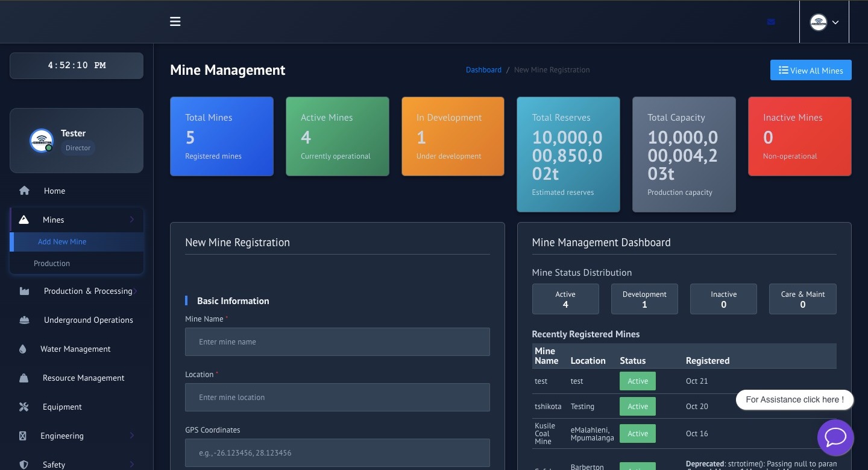The height and width of the screenshot is (470, 868).
Task: Open the user profile dropdown
Action: (x=824, y=22)
